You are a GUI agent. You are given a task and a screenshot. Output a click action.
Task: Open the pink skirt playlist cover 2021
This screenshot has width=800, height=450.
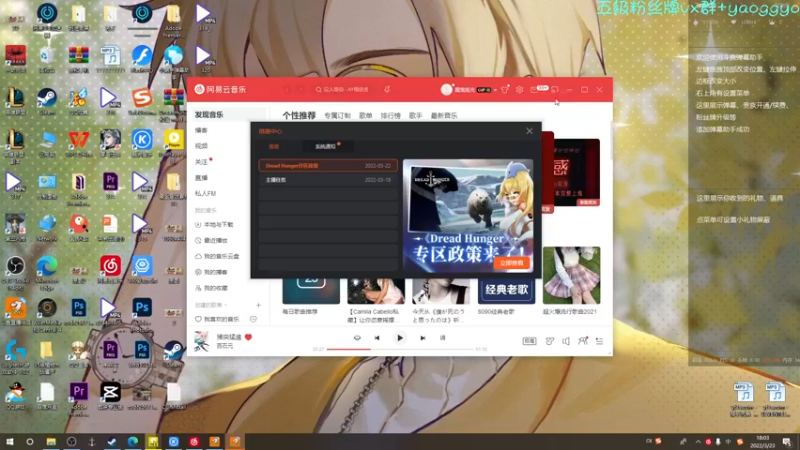[x=571, y=276]
